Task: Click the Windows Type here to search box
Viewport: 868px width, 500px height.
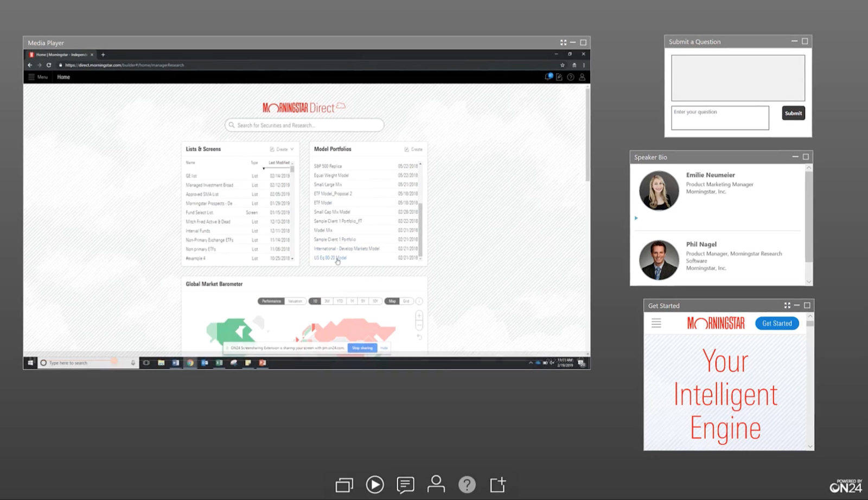Action: pyautogui.click(x=88, y=363)
